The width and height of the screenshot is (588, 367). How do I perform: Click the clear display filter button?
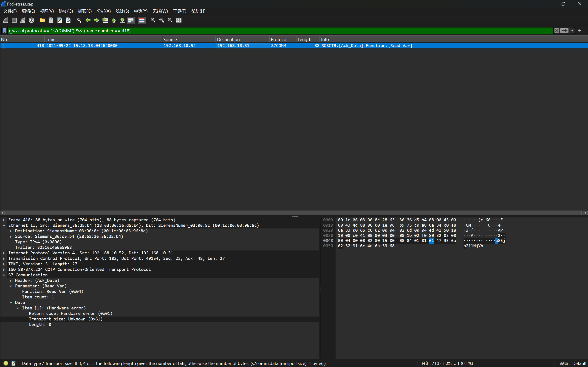point(557,30)
